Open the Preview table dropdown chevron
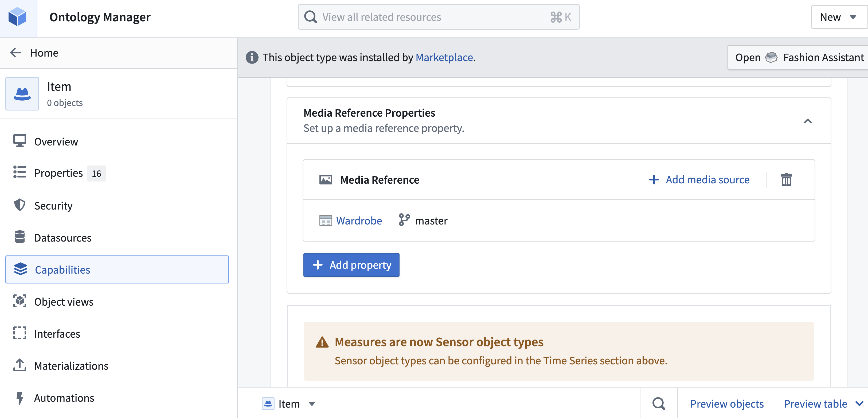The image size is (868, 418). click(x=859, y=403)
